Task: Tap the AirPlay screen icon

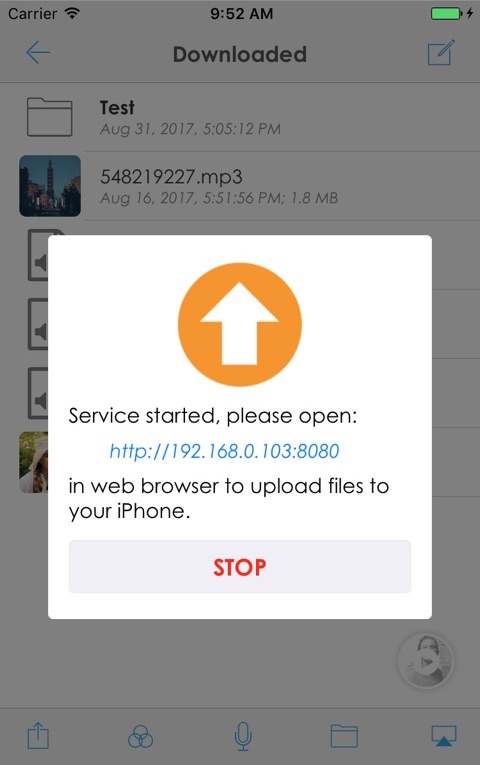Action: 443,736
